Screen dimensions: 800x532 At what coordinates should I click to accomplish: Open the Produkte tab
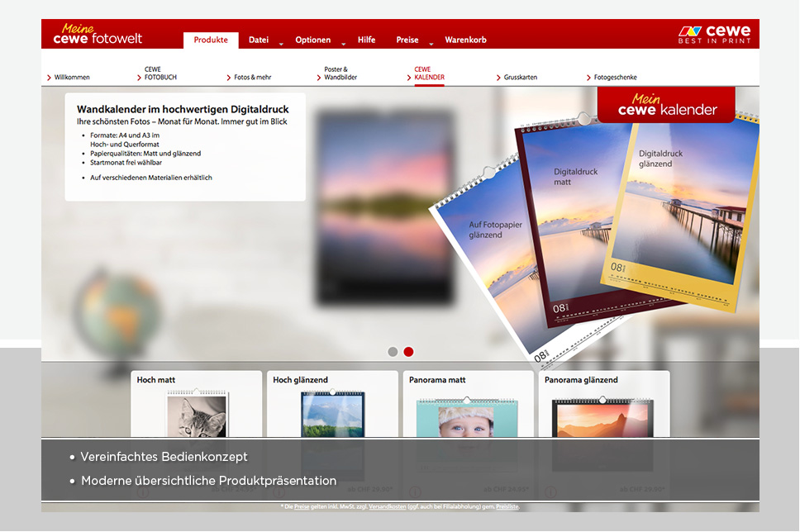(x=211, y=40)
